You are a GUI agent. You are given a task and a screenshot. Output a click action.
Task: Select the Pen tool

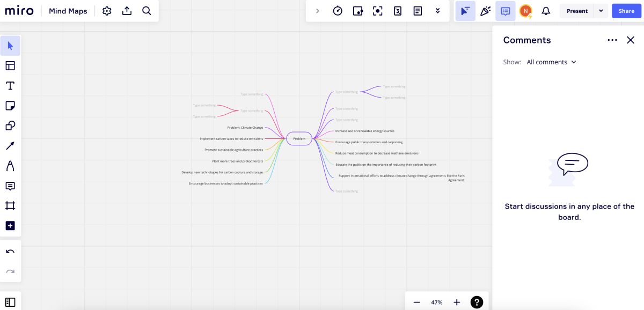click(10, 166)
